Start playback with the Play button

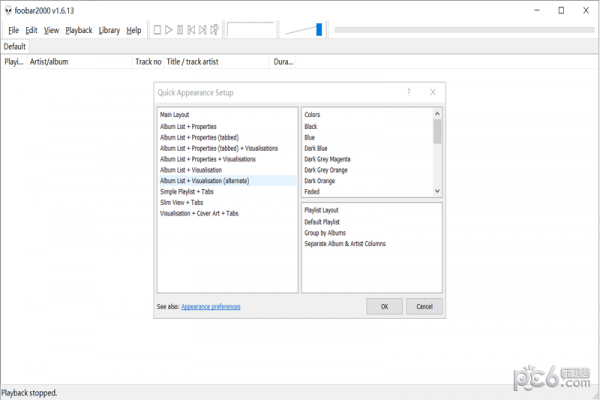pyautogui.click(x=168, y=30)
